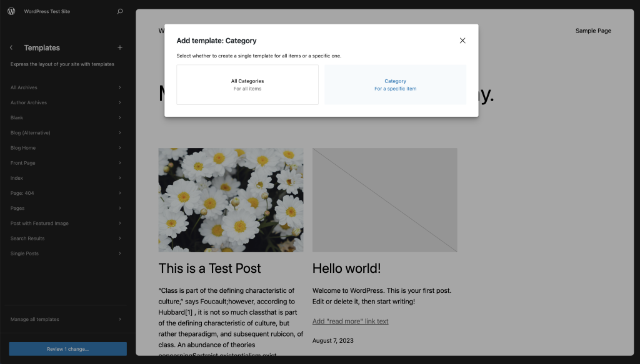Viewport: 640px width, 364px height.
Task: Click the daisy flowers featured image
Action: click(x=231, y=200)
